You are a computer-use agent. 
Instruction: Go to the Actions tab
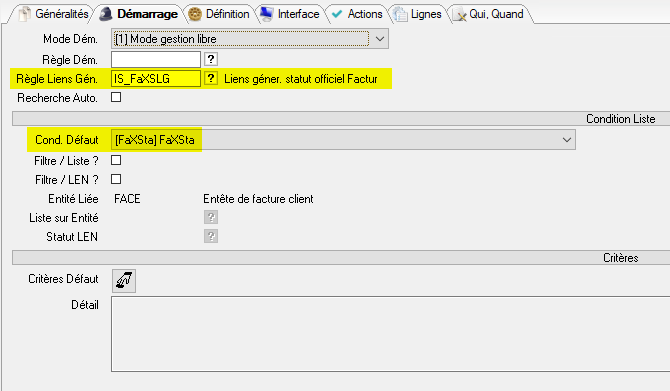357,14
